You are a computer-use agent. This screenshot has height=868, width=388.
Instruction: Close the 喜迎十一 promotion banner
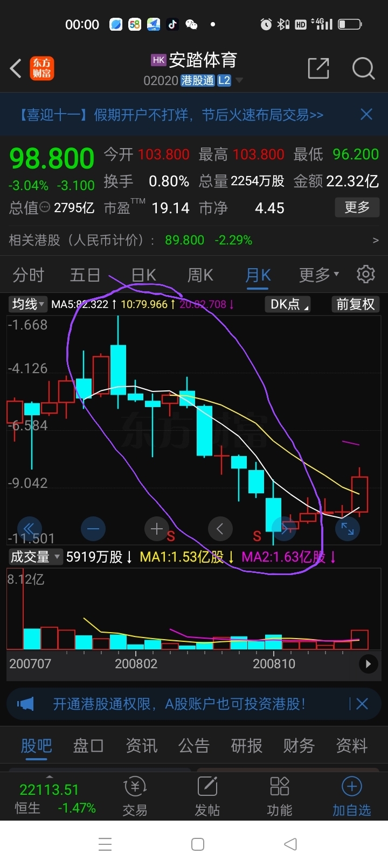[x=366, y=114]
